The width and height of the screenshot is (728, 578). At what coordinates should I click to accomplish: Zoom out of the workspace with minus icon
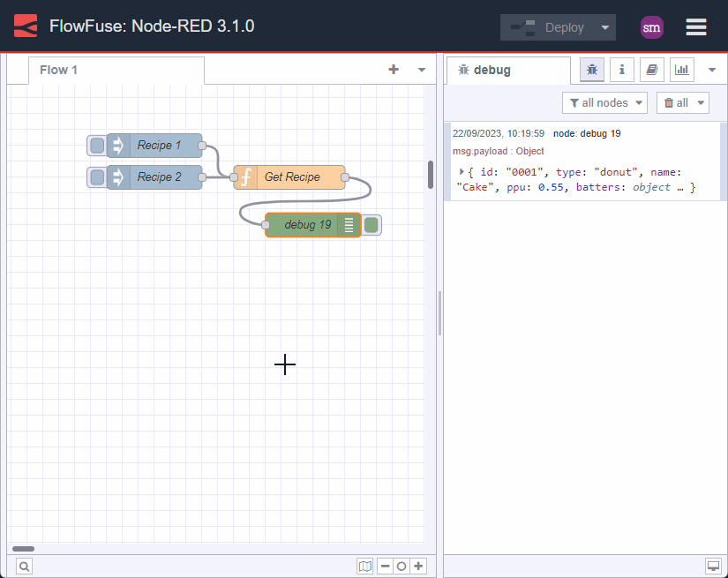point(384,566)
